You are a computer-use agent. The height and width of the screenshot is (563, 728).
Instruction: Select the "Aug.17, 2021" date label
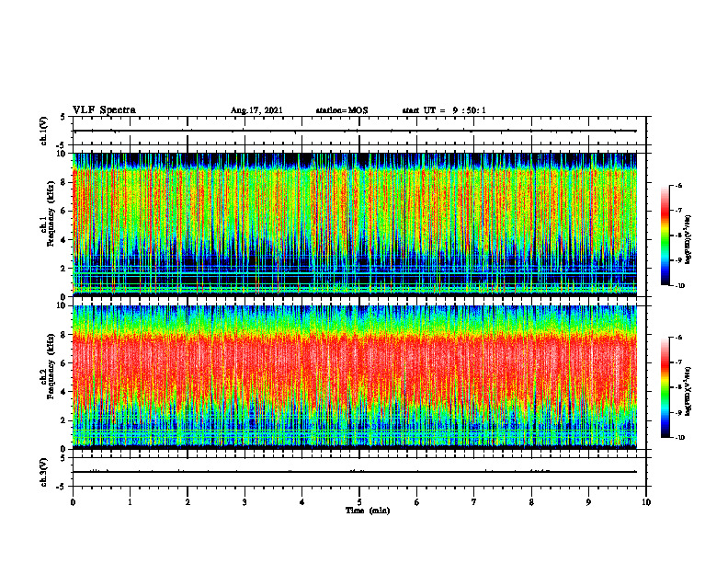coord(256,110)
